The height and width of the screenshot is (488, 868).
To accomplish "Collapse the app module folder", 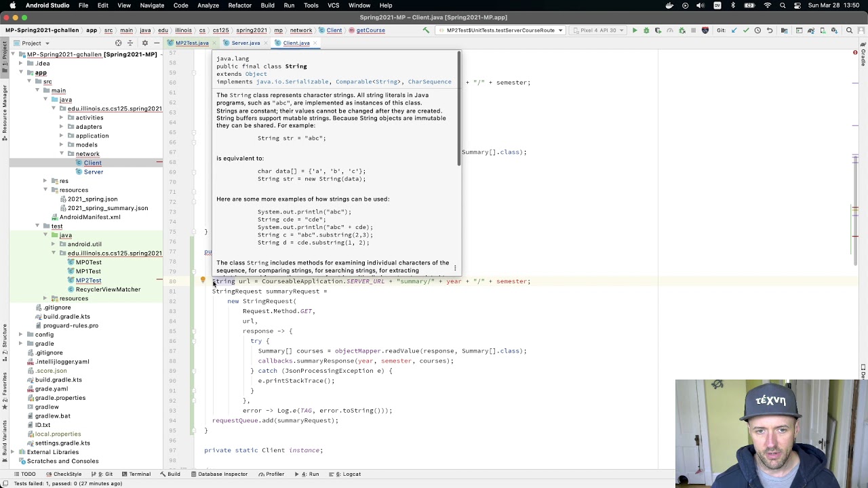I will (x=21, y=73).
